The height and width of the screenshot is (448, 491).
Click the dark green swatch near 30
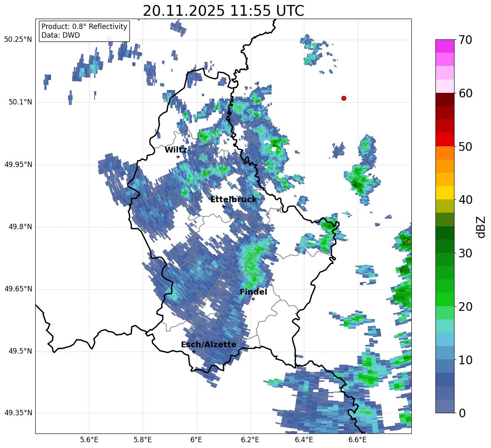(x=445, y=246)
